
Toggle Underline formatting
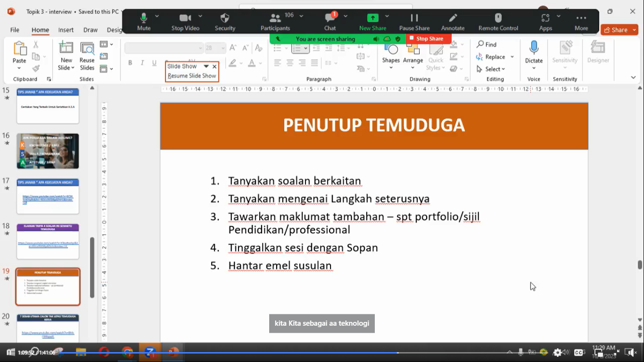pos(154,63)
